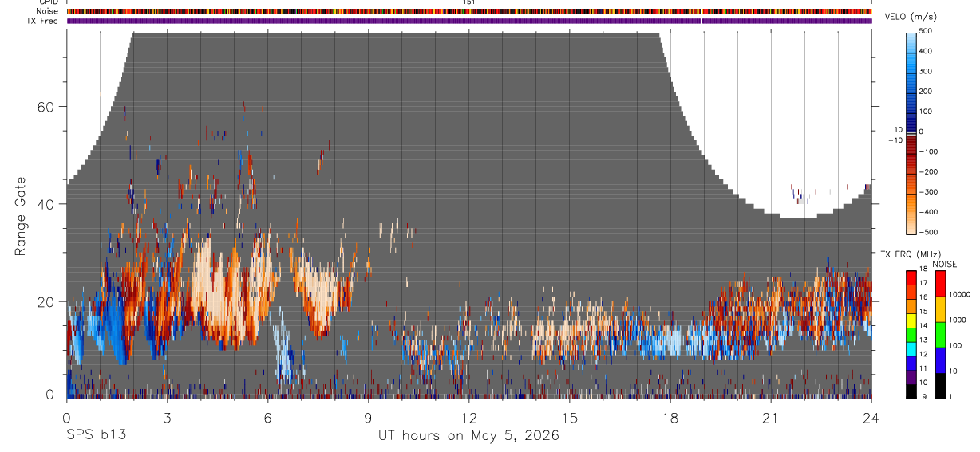Viewport: 980px width, 452px height.
Task: Click the "TX FRQ (MHz)" legend title
Action: pyautogui.click(x=911, y=254)
